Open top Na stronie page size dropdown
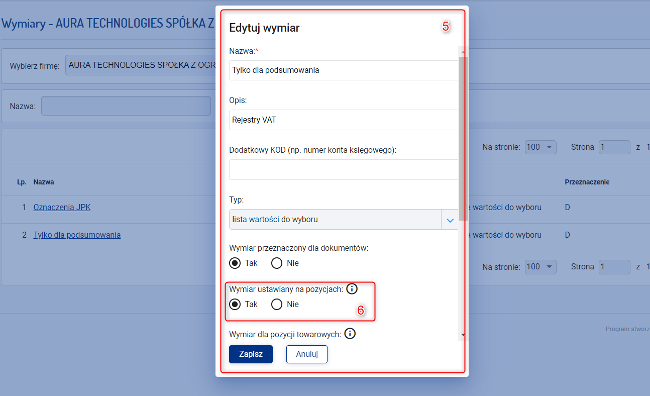650x396 pixels. (x=541, y=147)
